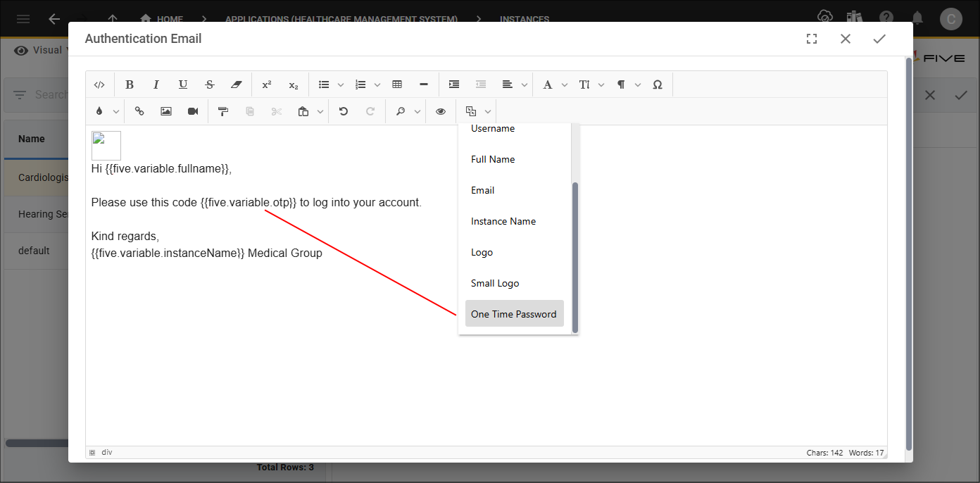Click the 'Kind regards,' line

125,236
